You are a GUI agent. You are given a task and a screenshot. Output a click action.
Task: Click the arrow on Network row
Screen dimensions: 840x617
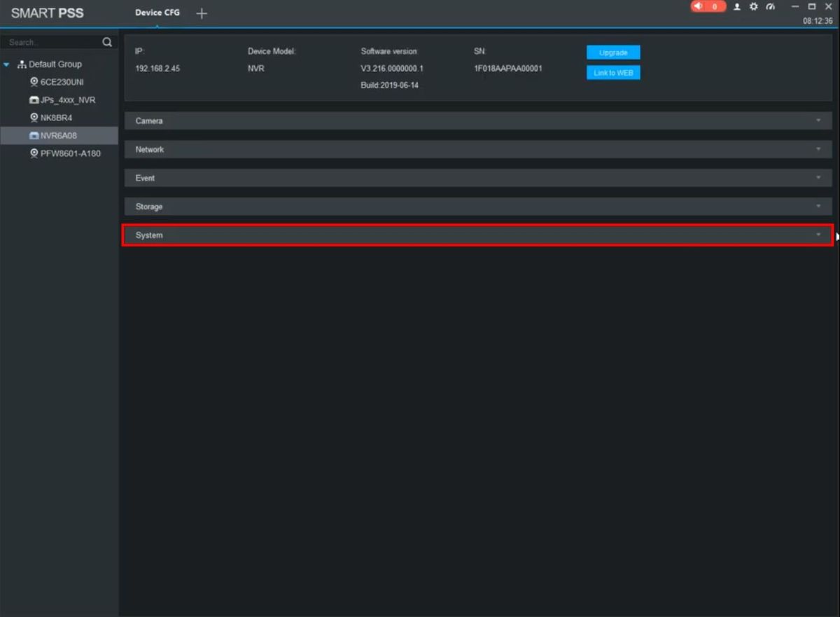point(818,150)
